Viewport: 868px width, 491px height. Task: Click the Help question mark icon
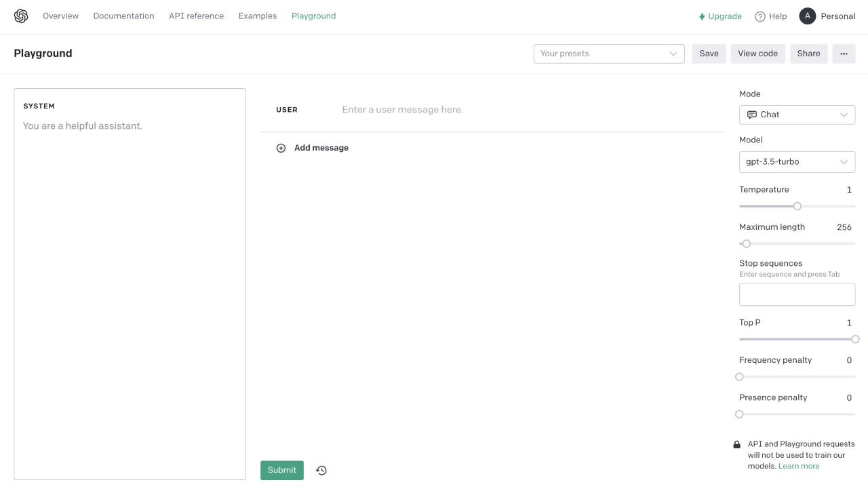click(x=760, y=16)
